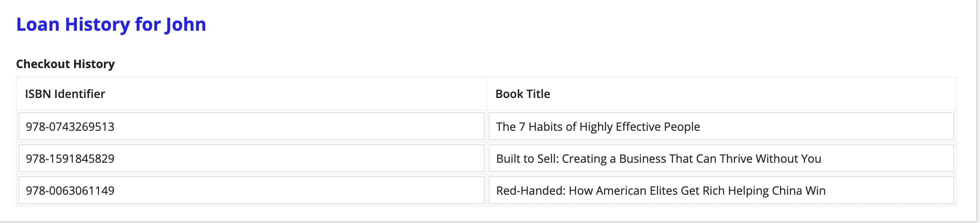This screenshot has height=223, width=980.
Task: Sort by the Book Title column header
Action: pyautogui.click(x=523, y=94)
